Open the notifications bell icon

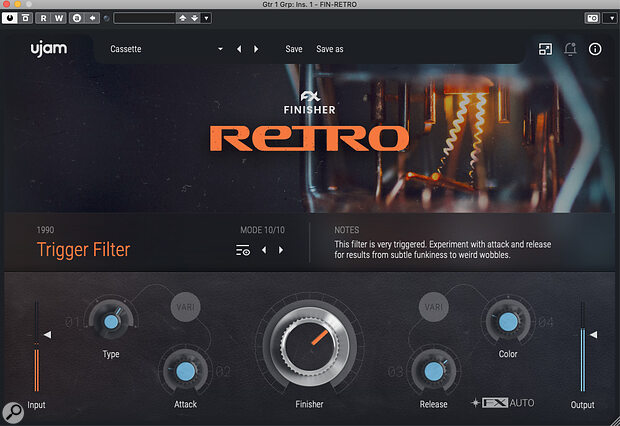(570, 49)
